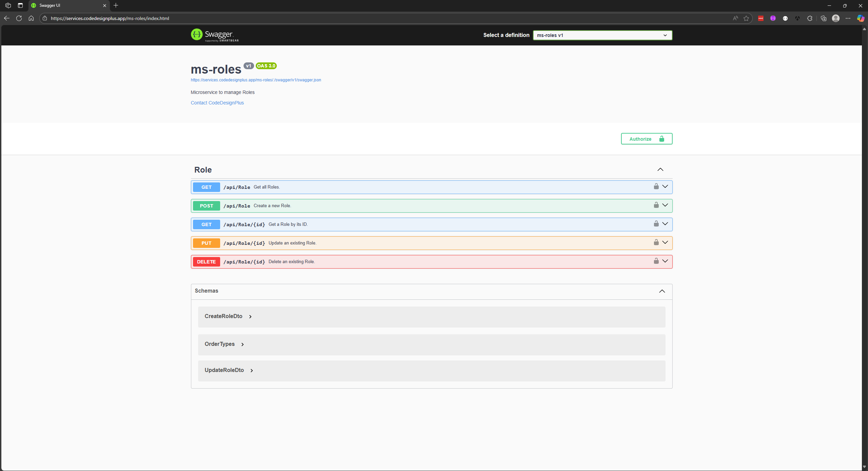This screenshot has height=471, width=868.
Task: Click 'Delete an existing Role.' description
Action: click(292, 262)
